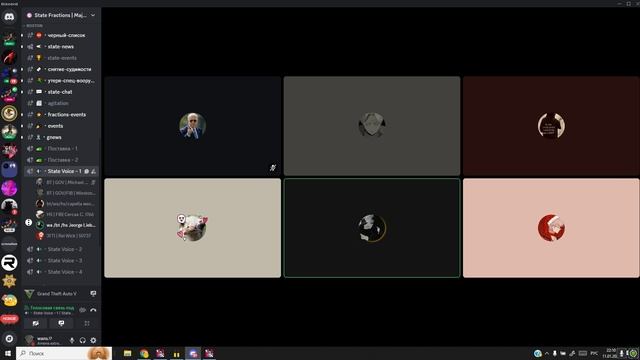Show hidden system tray icons
The width and height of the screenshot is (640, 360).
coord(547,353)
